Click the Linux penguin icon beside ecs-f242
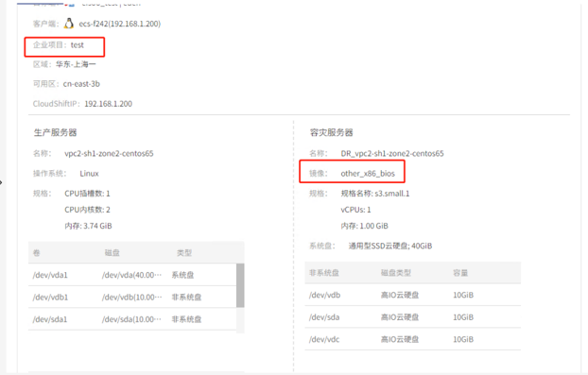The width and height of the screenshot is (588, 375). point(69,24)
